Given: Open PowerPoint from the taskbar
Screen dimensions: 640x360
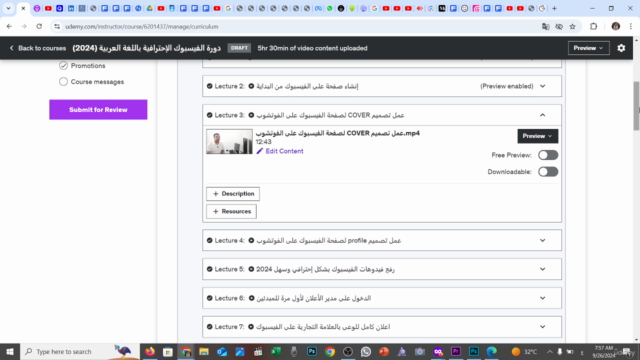Looking at the screenshot, I should coord(384,351).
